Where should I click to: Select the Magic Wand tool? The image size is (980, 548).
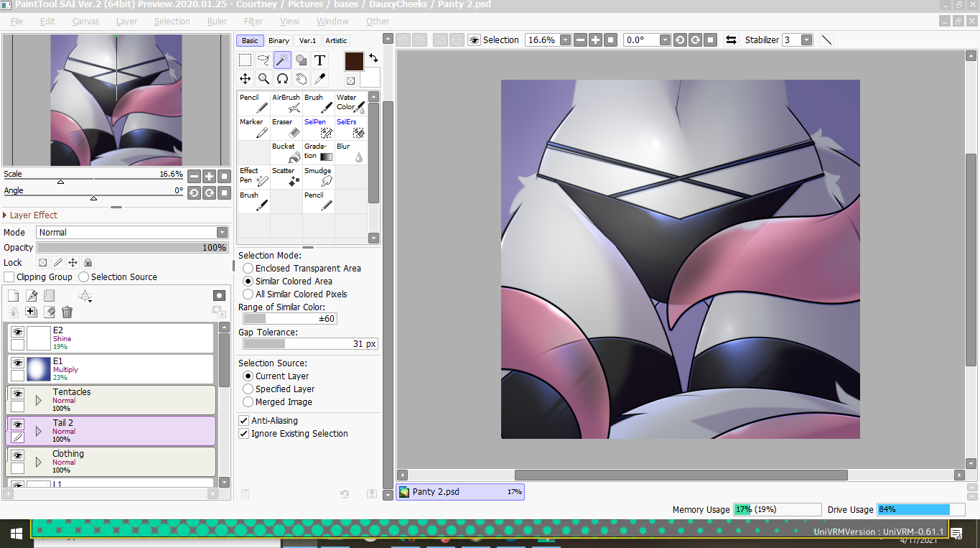[x=282, y=60]
